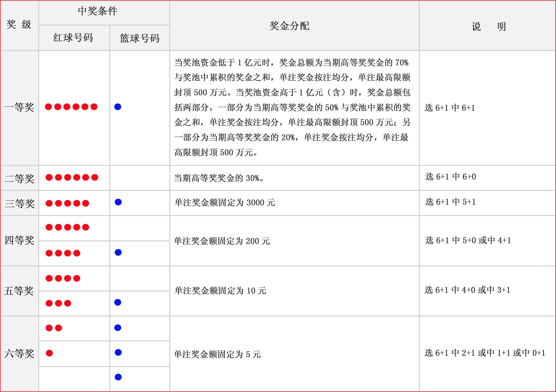The image size is (556, 392).
Task: Click the text 单注奖金额固定为 3000 元
Action: (x=225, y=202)
